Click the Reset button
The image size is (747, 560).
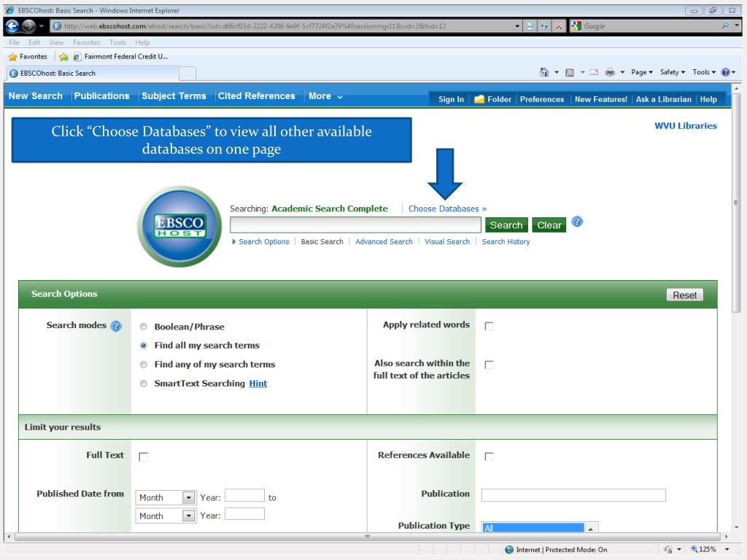(x=684, y=295)
